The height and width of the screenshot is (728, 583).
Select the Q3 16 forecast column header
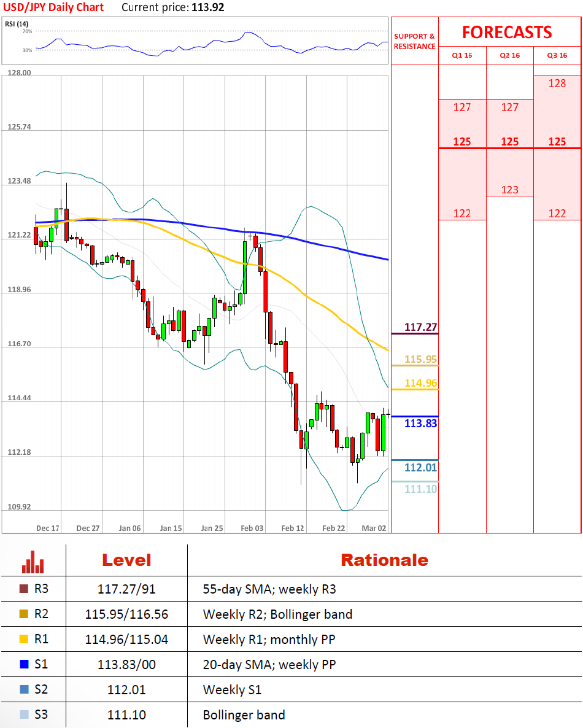[557, 55]
